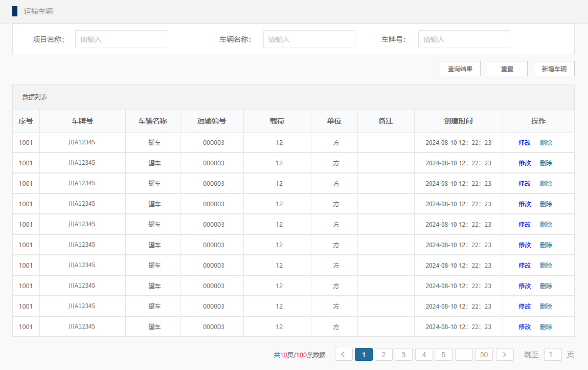Click the 创建时间 column header
Screen dimensions: 588x370
(x=458, y=121)
